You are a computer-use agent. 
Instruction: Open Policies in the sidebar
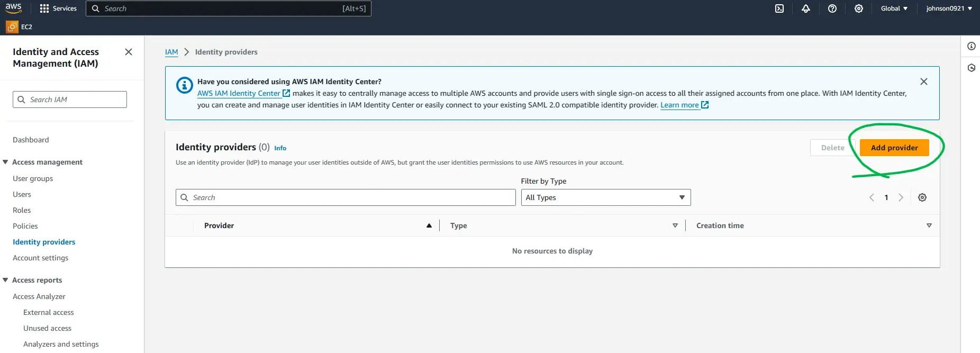click(25, 226)
